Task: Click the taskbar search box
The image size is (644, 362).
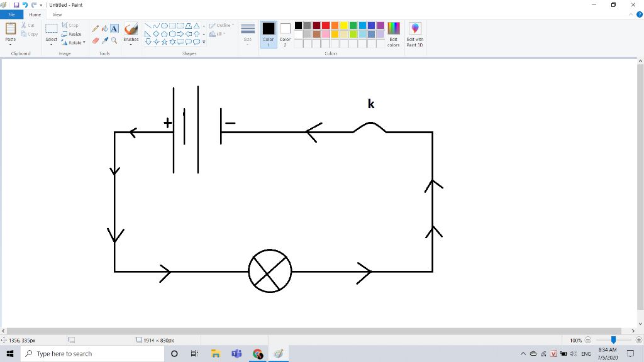Action: (92, 353)
